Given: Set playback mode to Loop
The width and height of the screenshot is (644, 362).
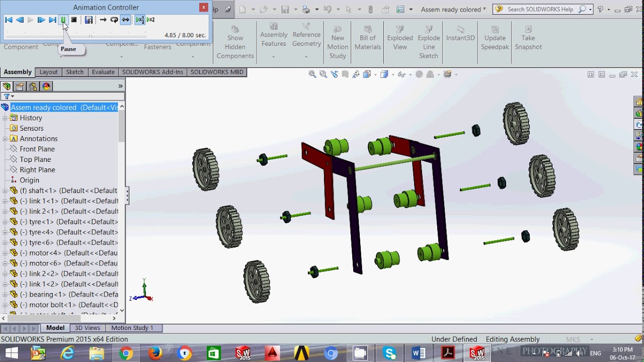Looking at the screenshot, I should [x=114, y=20].
